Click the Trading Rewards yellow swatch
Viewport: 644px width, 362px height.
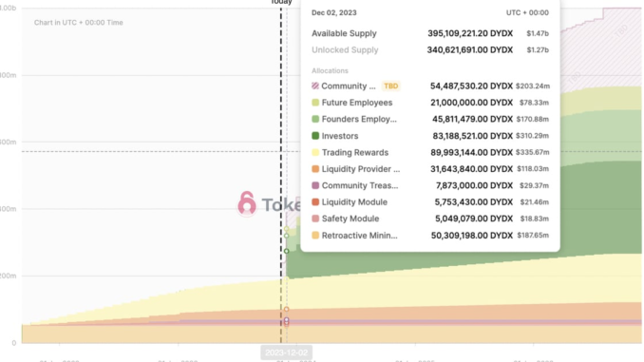click(x=315, y=152)
